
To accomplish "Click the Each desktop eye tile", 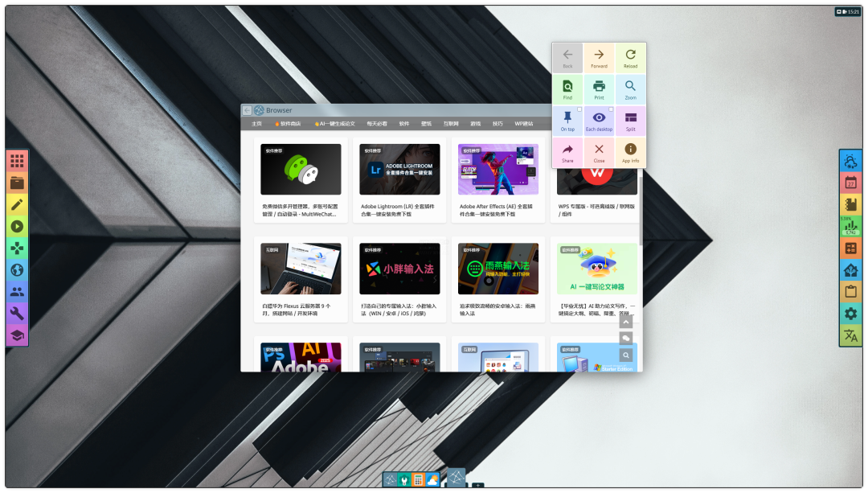I will [x=599, y=121].
